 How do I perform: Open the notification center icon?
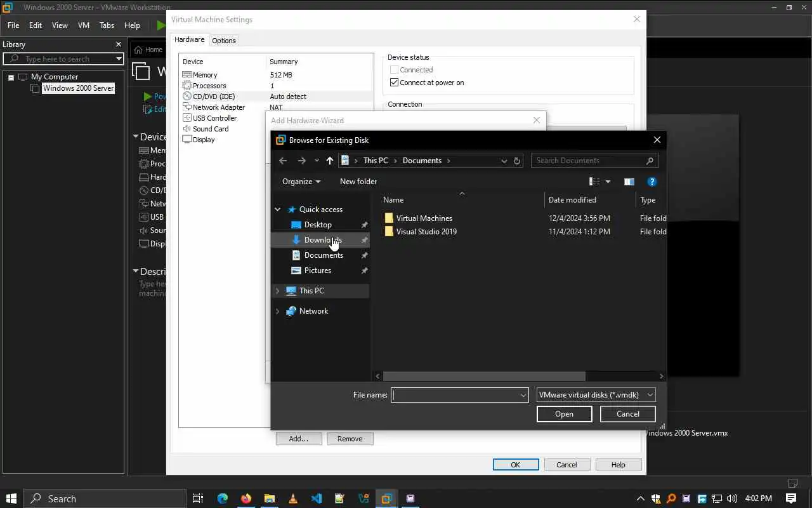pyautogui.click(x=791, y=498)
